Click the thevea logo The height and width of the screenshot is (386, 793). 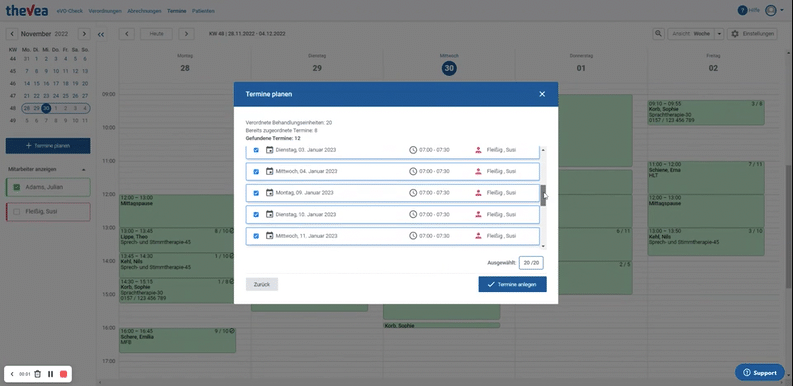(26, 10)
